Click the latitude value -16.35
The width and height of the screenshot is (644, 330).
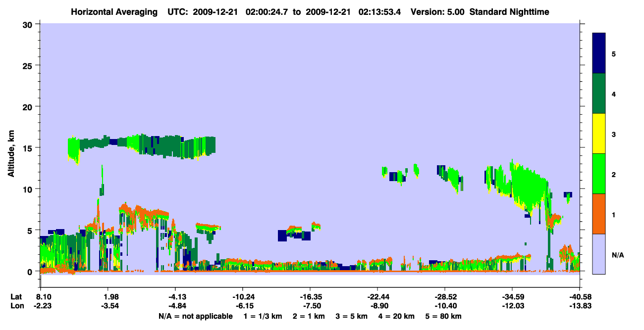tap(310, 297)
